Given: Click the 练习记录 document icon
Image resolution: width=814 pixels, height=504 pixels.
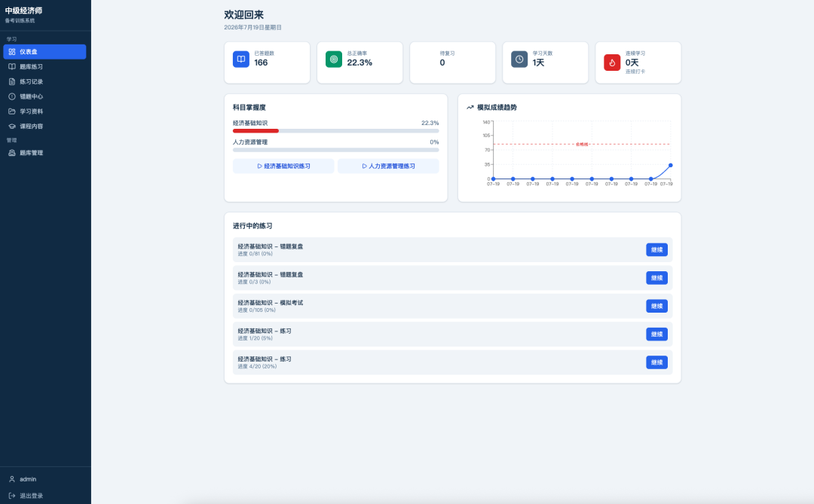Looking at the screenshot, I should point(12,81).
